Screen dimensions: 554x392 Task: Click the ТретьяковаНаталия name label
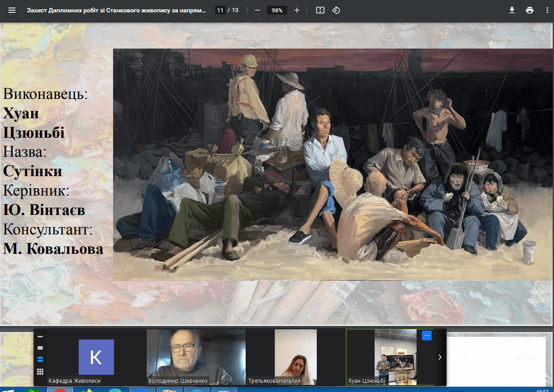coord(274,381)
